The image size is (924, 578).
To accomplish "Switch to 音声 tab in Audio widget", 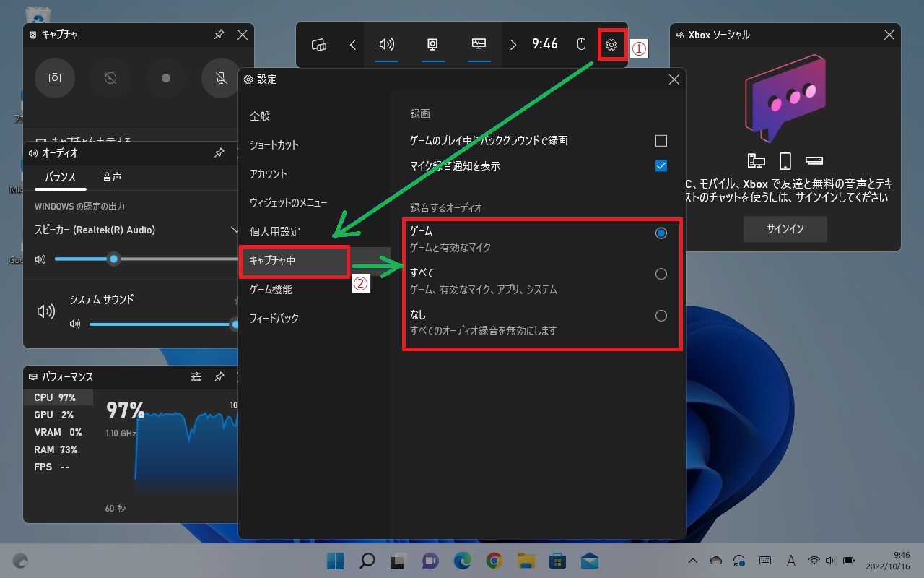I will (112, 177).
